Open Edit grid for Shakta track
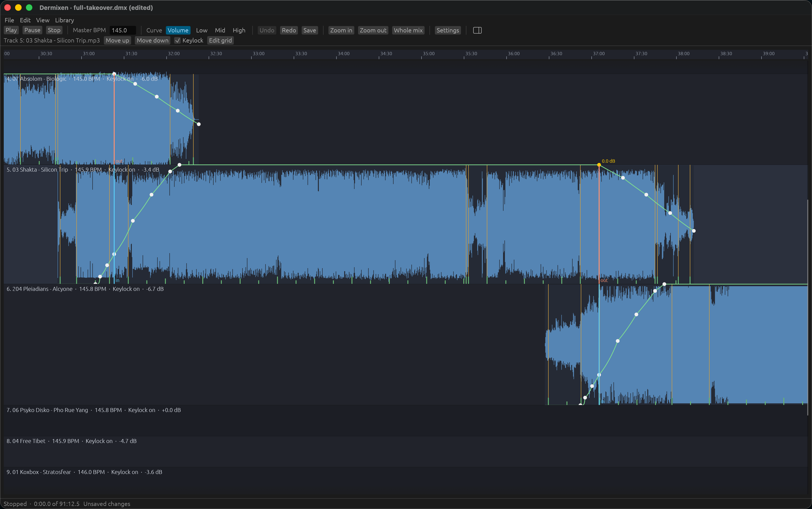The width and height of the screenshot is (812, 509). coord(220,40)
